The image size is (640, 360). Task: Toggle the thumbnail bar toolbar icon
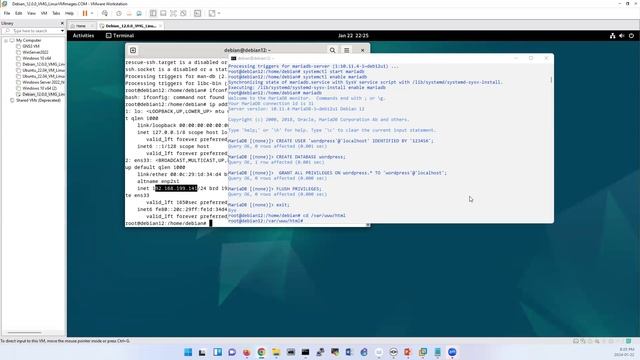[163, 13]
